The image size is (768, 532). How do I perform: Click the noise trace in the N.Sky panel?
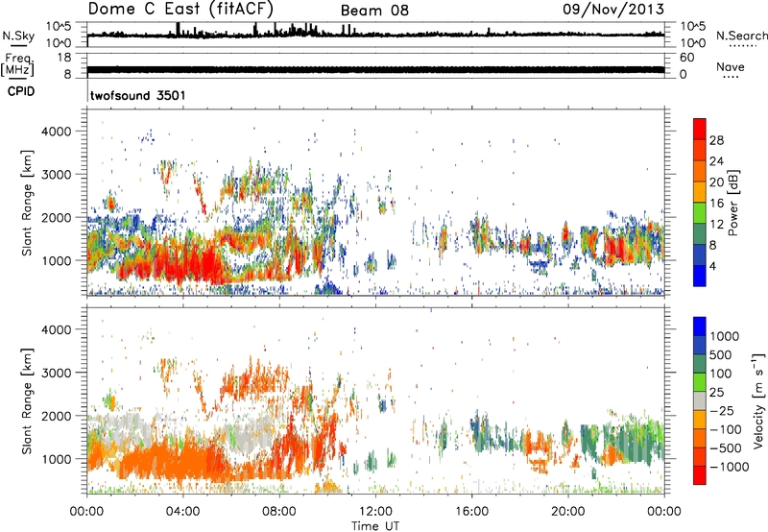point(375,34)
